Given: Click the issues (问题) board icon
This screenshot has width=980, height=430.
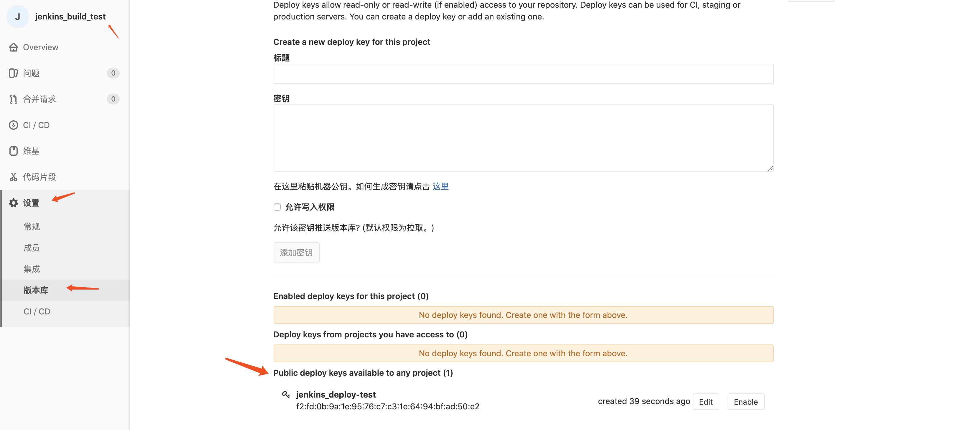Looking at the screenshot, I should pyautogui.click(x=14, y=73).
